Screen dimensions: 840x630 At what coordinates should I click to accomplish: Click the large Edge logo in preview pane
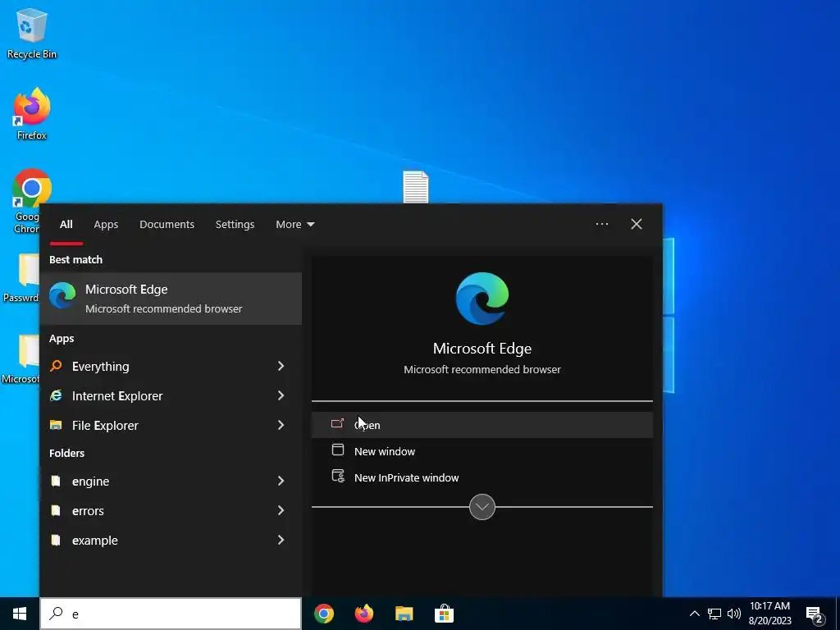click(482, 299)
